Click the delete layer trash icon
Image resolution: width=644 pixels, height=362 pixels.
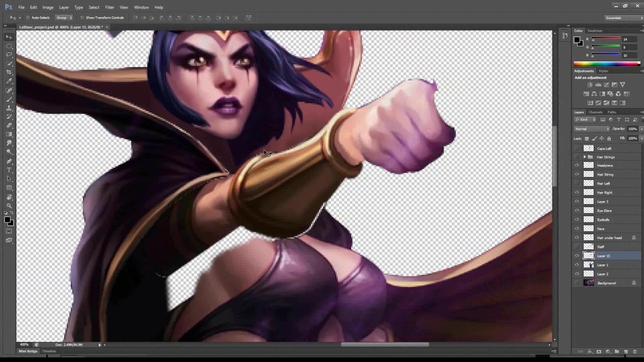(x=634, y=351)
